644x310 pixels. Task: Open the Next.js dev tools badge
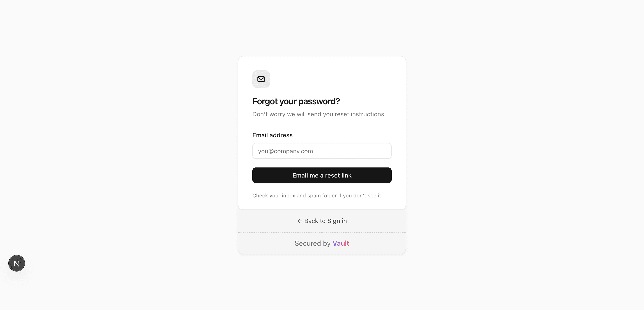coord(16,263)
